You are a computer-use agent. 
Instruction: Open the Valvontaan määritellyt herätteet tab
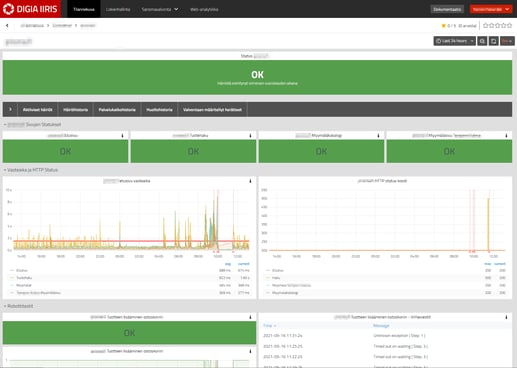tap(212, 109)
